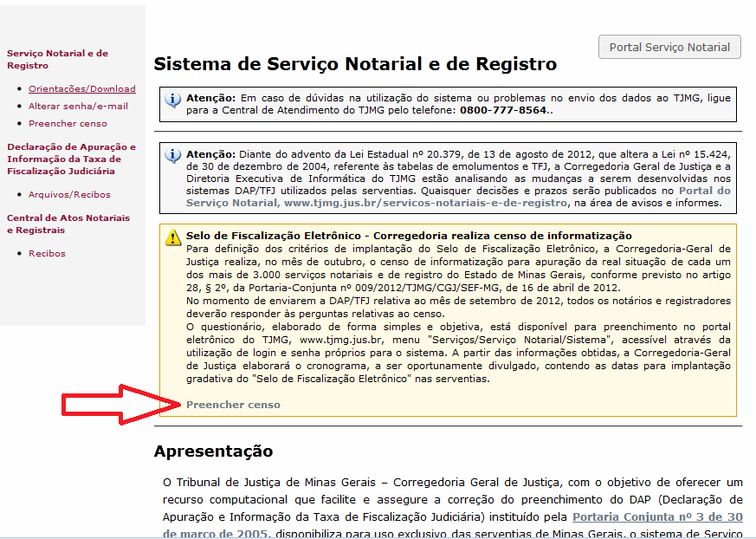Click the yellow warning triangle icon
Image resolution: width=756 pixels, height=539 pixels.
(173, 238)
